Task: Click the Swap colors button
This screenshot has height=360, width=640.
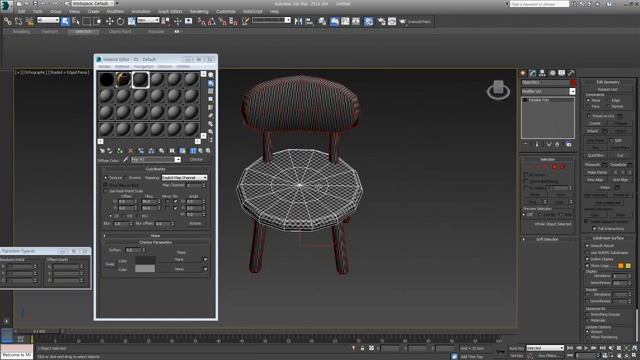Action: 110,264
